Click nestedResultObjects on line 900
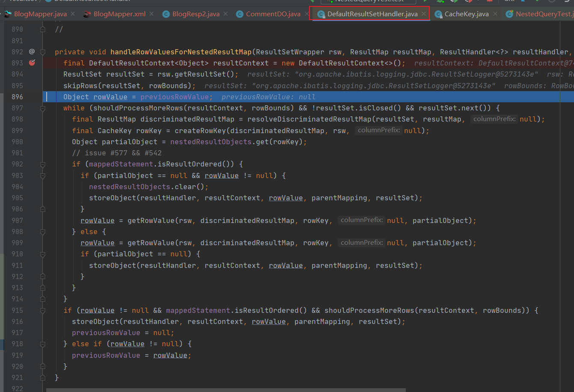Image resolution: width=574 pixels, height=392 pixels. (x=211, y=142)
